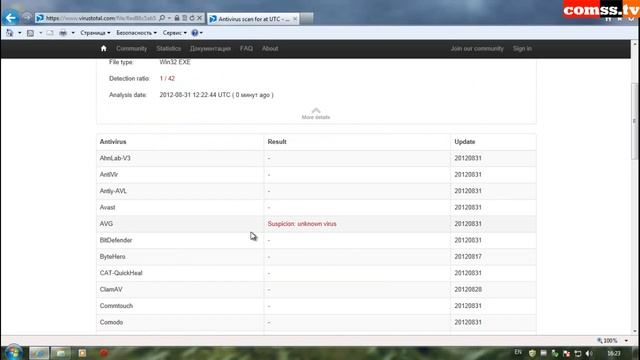This screenshot has width=640, height=360.
Task: Open the Сервис dropdown menu
Action: (175, 33)
